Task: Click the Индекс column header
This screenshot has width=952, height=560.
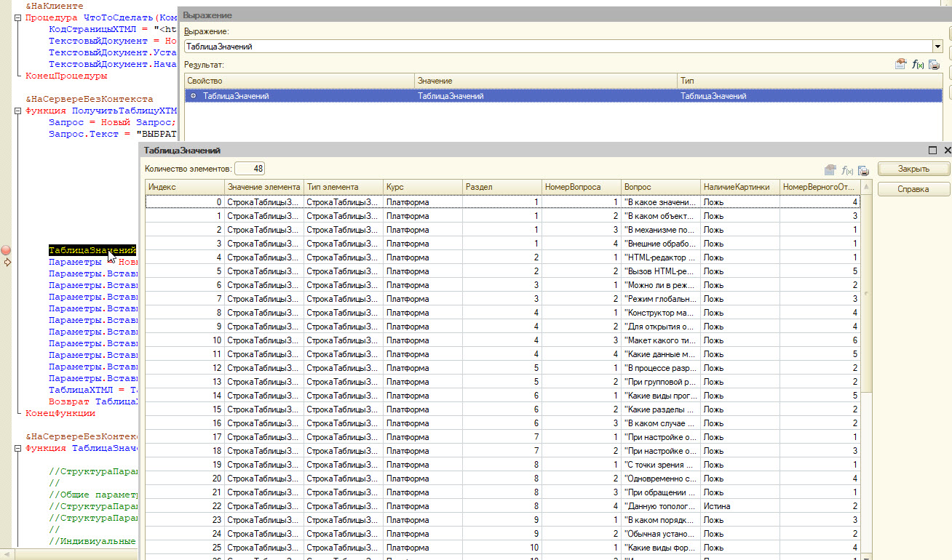Action: [185, 187]
